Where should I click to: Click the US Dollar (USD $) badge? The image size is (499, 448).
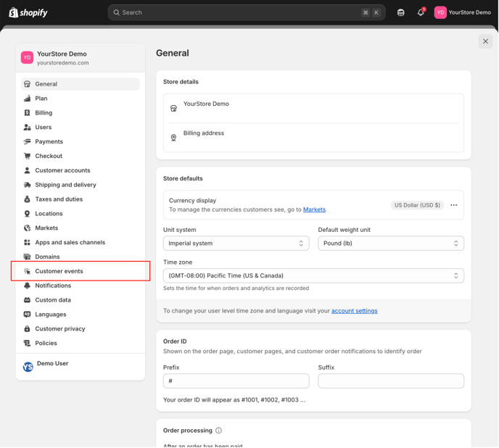417,205
